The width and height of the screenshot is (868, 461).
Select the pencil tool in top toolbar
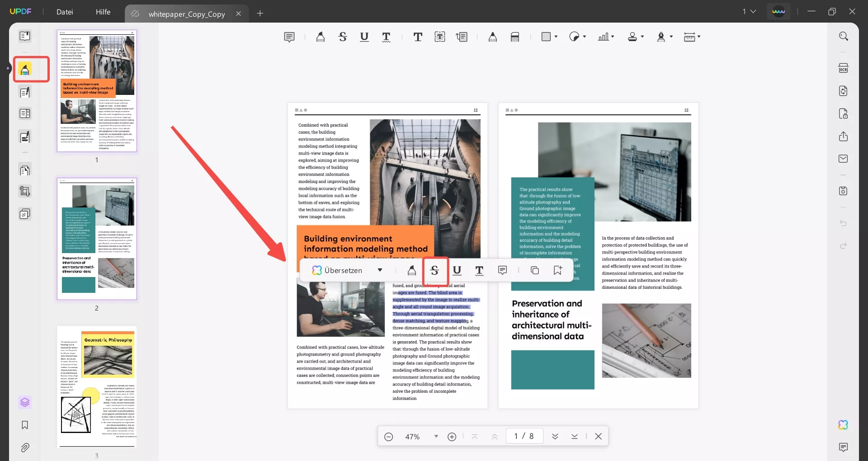[x=493, y=37]
